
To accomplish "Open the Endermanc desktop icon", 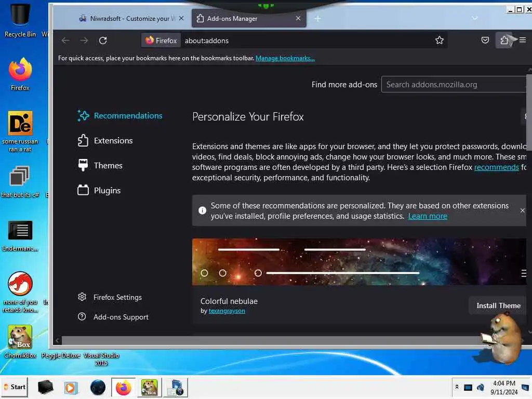I will 20,236.
